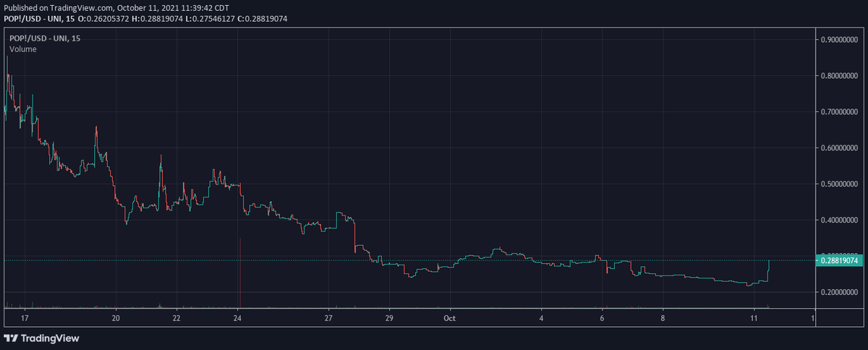
Task: Click the date label 24 on time axis
Action: click(x=238, y=317)
